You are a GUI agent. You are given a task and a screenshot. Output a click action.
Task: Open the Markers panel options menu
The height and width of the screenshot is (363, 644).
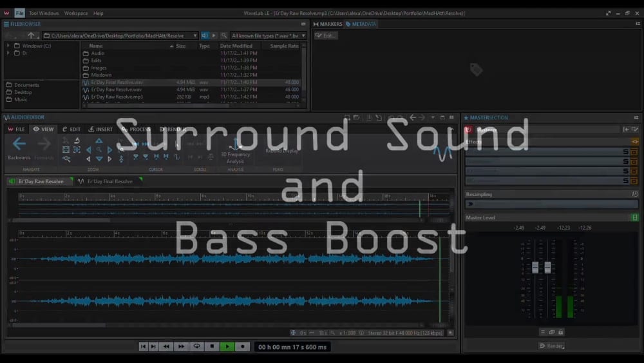coord(638,24)
